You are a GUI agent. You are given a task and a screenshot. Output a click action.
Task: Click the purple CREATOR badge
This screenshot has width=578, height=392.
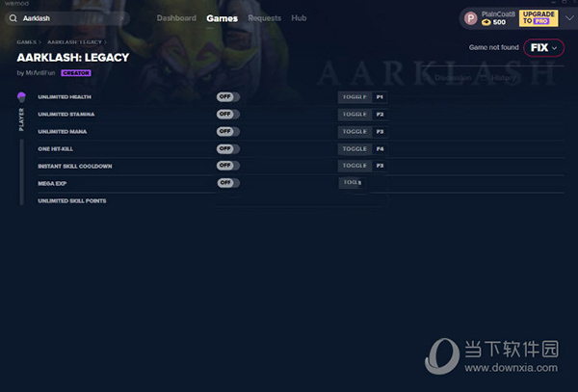point(76,73)
